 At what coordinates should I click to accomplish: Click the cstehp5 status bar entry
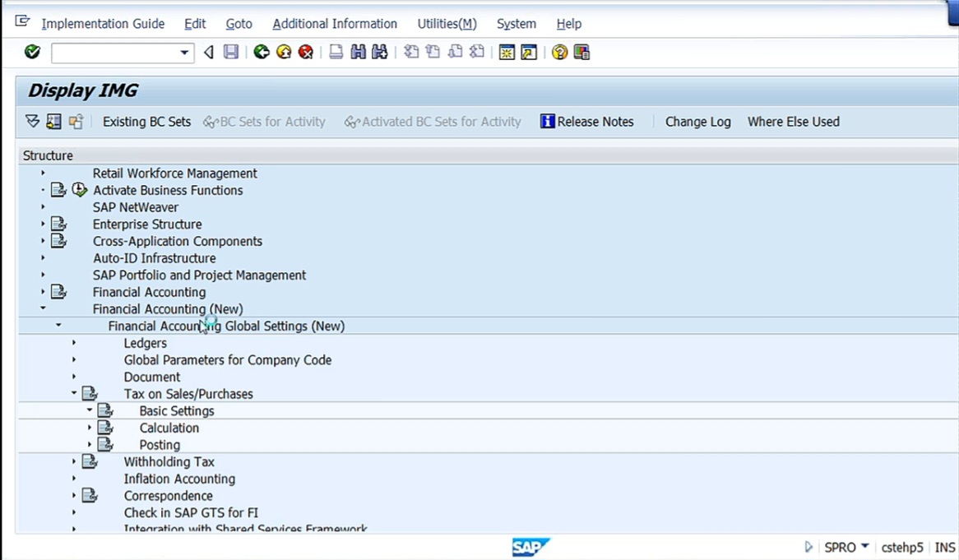[x=902, y=547]
